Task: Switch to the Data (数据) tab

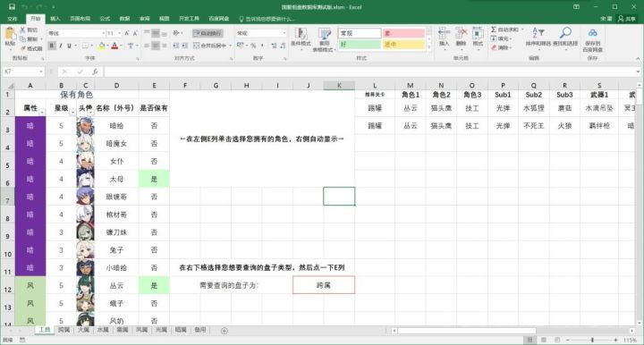Action: tap(125, 19)
